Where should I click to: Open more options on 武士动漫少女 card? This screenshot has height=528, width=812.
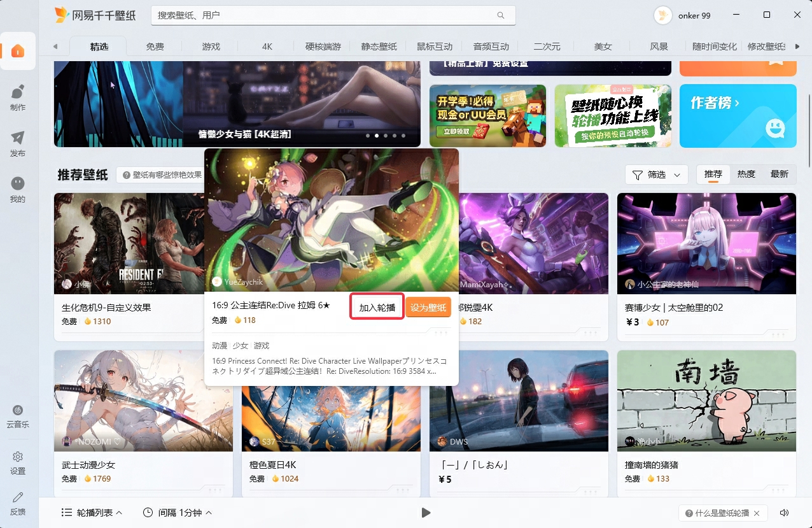(214, 490)
